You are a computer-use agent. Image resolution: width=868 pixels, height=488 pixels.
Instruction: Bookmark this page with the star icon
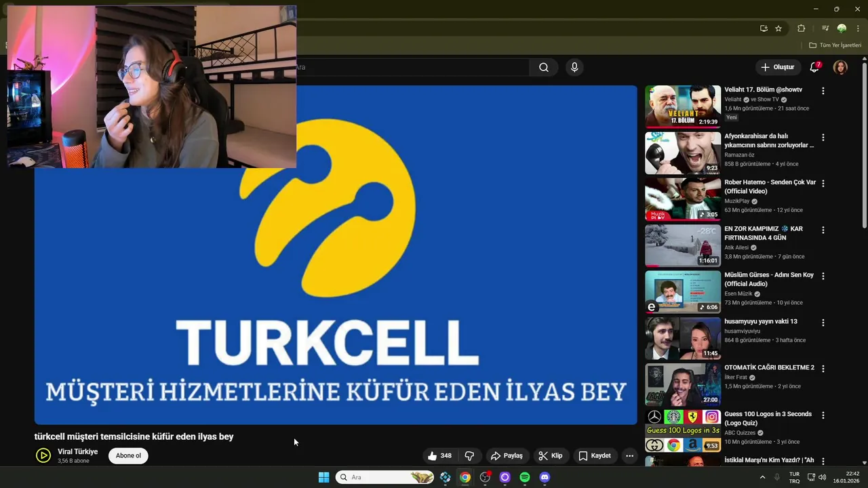[778, 28]
